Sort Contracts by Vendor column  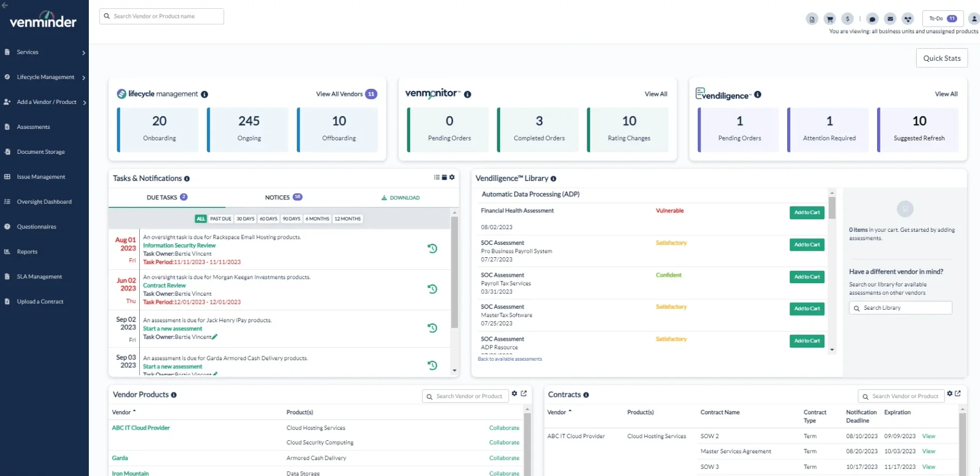click(x=560, y=412)
